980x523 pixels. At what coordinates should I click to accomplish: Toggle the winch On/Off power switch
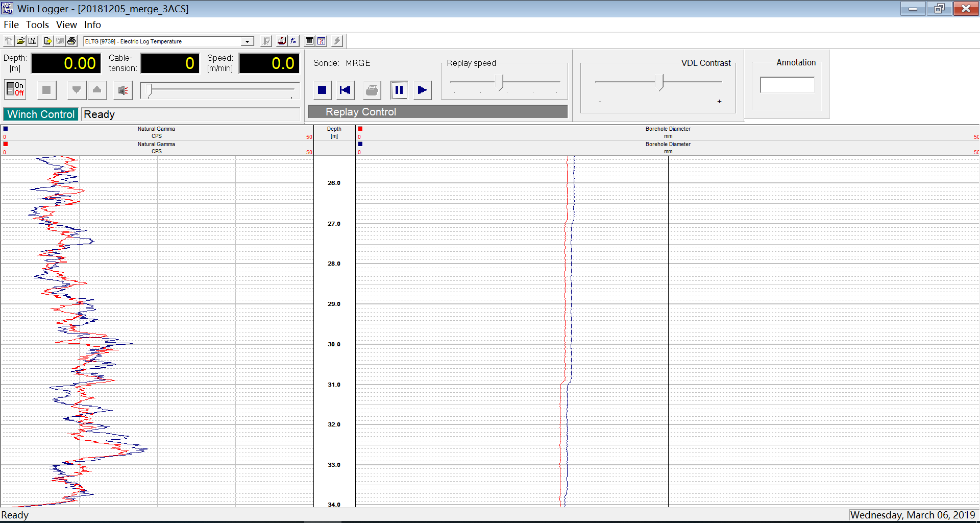[15, 89]
